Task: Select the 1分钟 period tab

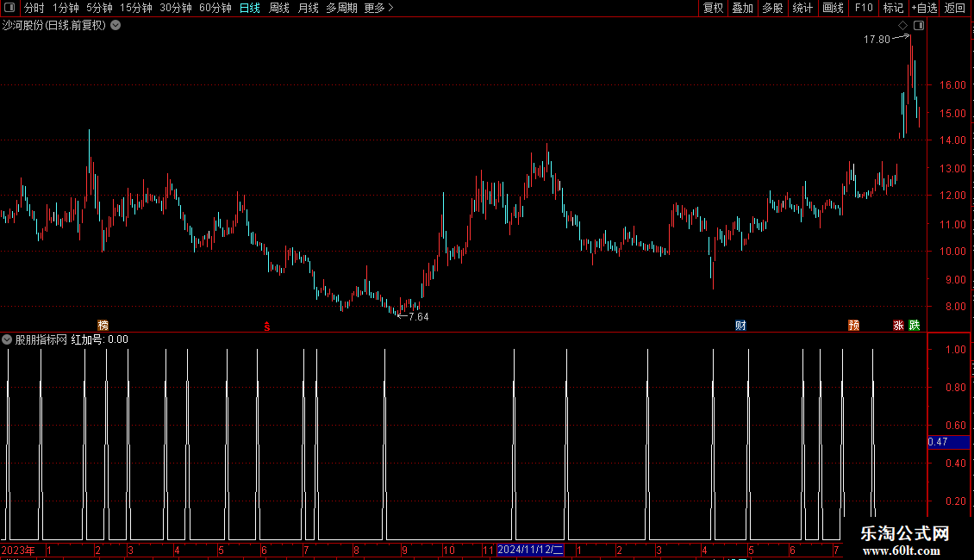Action: pos(66,8)
